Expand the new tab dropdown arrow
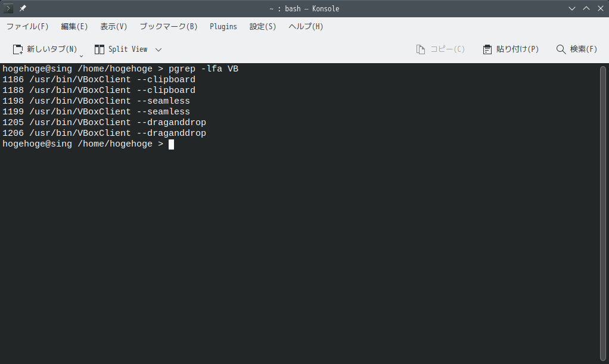Viewport: 609px width, 364px height. (x=81, y=57)
